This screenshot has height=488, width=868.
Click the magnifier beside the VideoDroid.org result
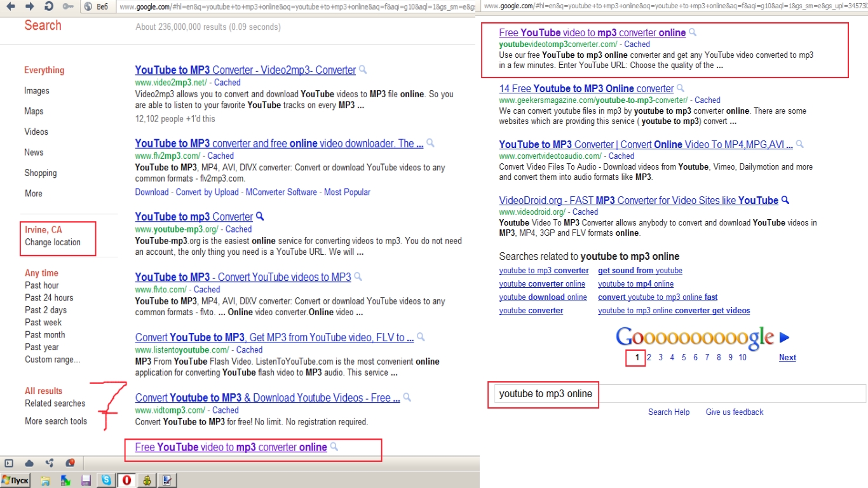point(785,200)
